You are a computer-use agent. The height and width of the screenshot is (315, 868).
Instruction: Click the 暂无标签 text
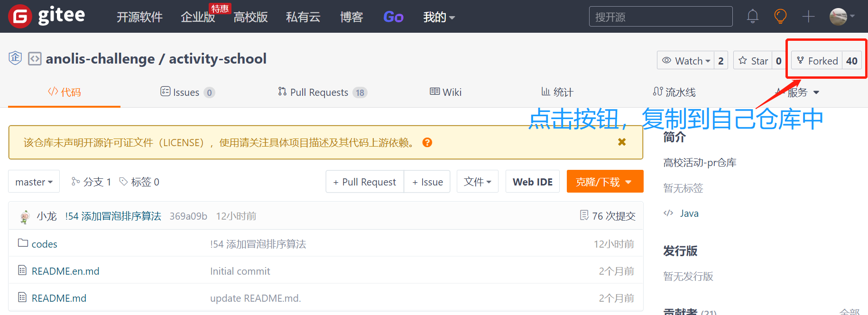point(683,188)
